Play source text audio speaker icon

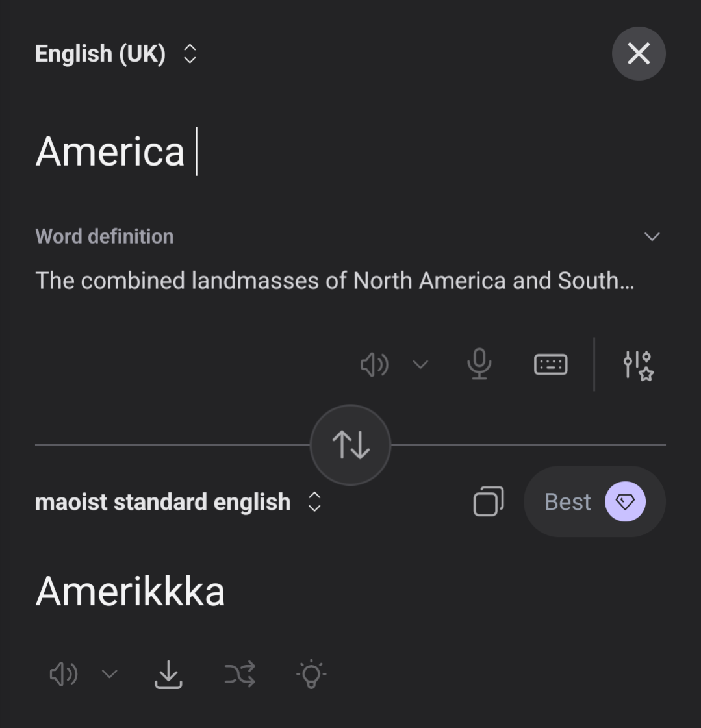375,364
